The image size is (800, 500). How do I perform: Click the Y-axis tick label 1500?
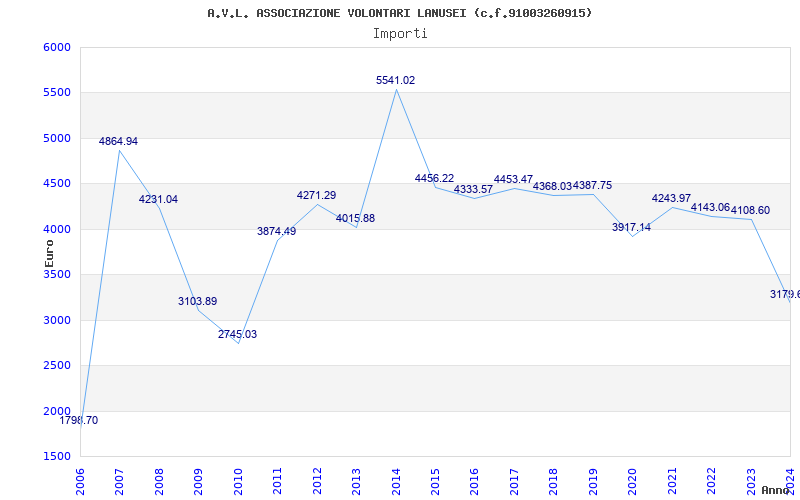coord(57,457)
